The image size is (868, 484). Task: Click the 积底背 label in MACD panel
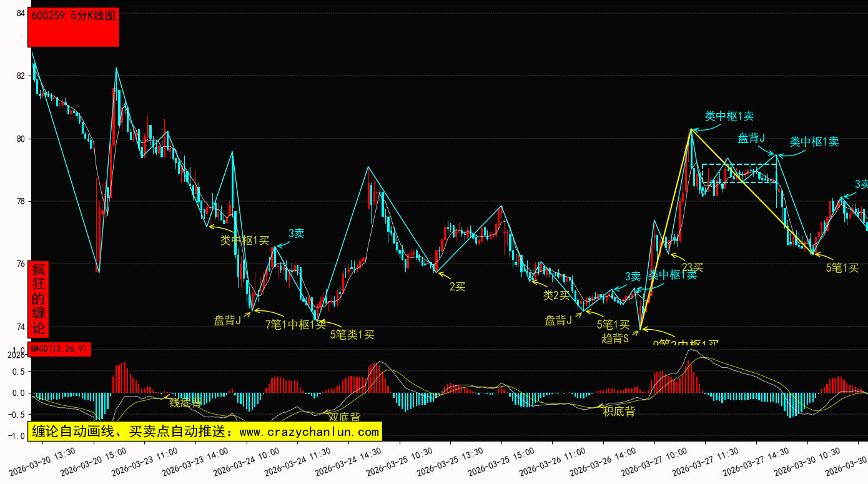tap(619, 411)
